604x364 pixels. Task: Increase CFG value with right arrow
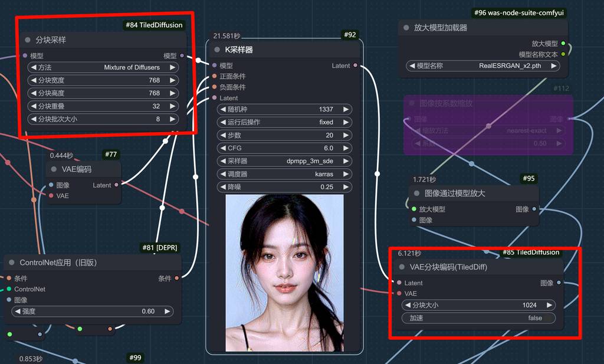pos(346,148)
